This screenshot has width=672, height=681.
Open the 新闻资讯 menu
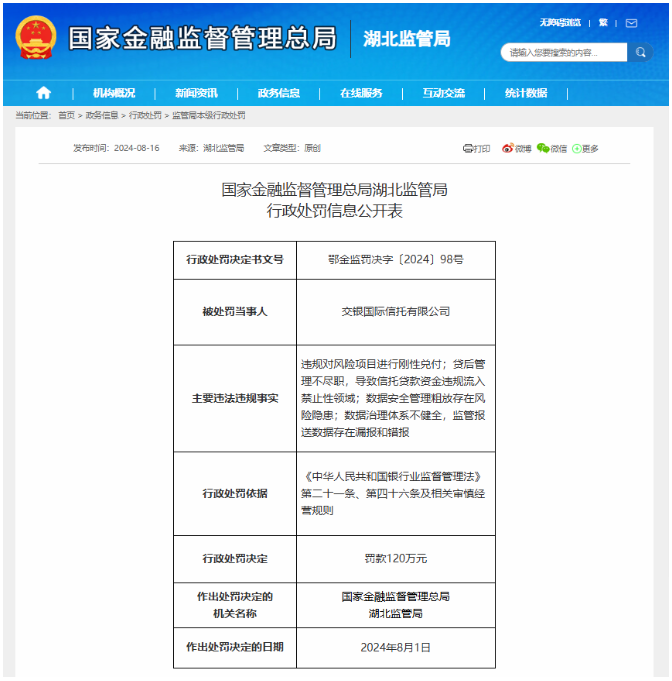[x=196, y=93]
